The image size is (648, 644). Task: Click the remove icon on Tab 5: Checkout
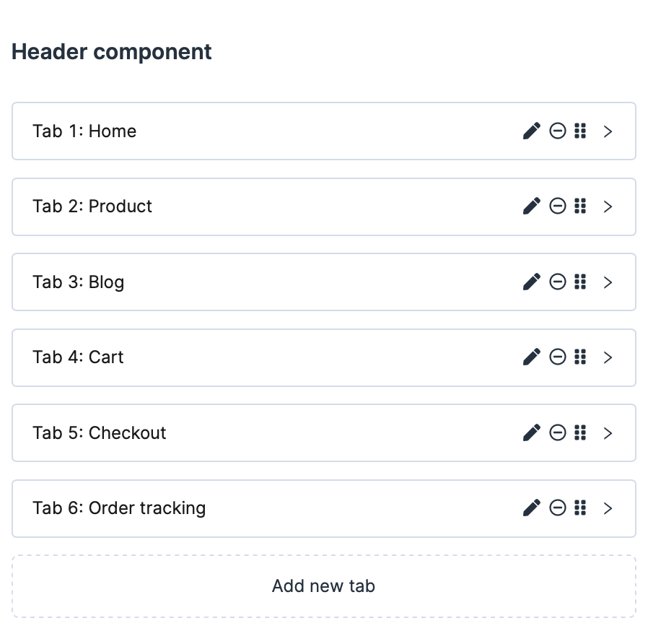pyautogui.click(x=557, y=432)
